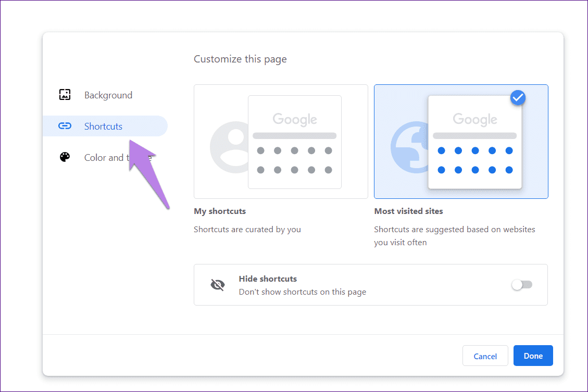The width and height of the screenshot is (588, 392).
Task: Toggle the Hide shortcuts switch
Action: tap(522, 285)
